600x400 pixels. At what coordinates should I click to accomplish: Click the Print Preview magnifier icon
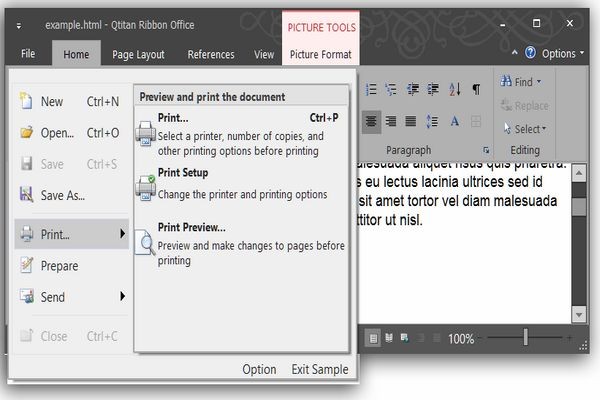tap(145, 243)
